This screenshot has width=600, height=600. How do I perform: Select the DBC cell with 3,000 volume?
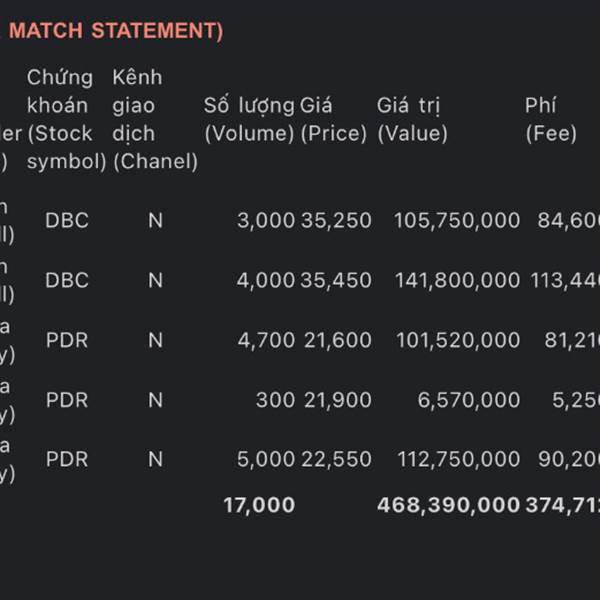67,221
